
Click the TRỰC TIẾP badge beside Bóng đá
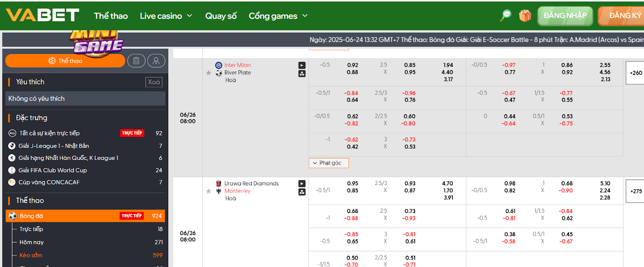132,216
